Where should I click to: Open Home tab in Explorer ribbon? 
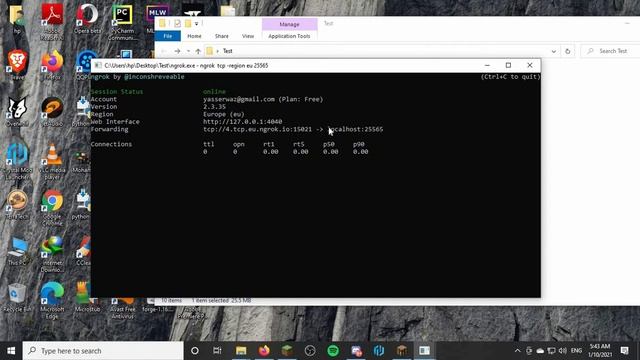tap(194, 36)
